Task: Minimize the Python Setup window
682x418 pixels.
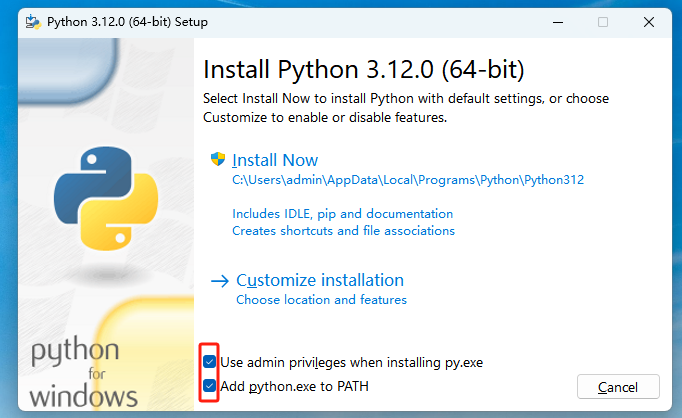Action: point(554,21)
